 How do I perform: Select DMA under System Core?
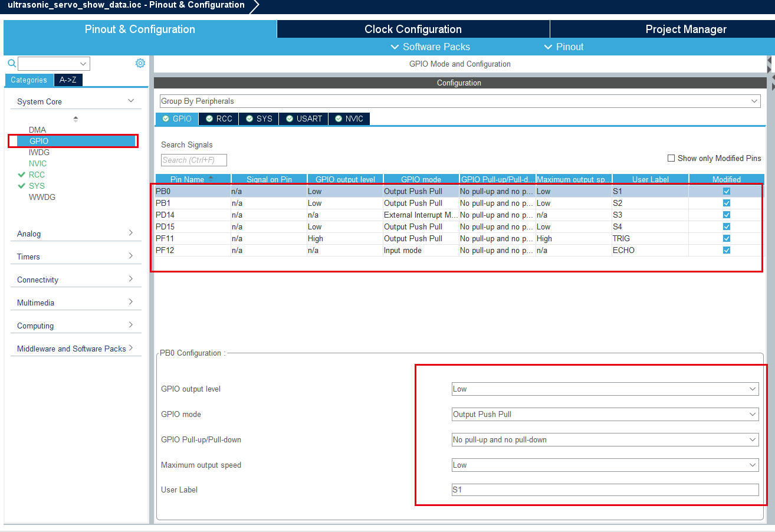[37, 130]
